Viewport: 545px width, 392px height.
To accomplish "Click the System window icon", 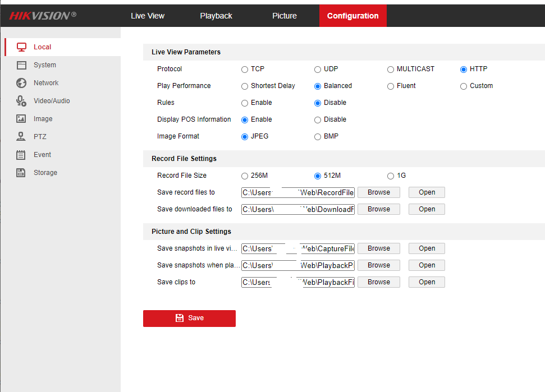I will (21, 65).
